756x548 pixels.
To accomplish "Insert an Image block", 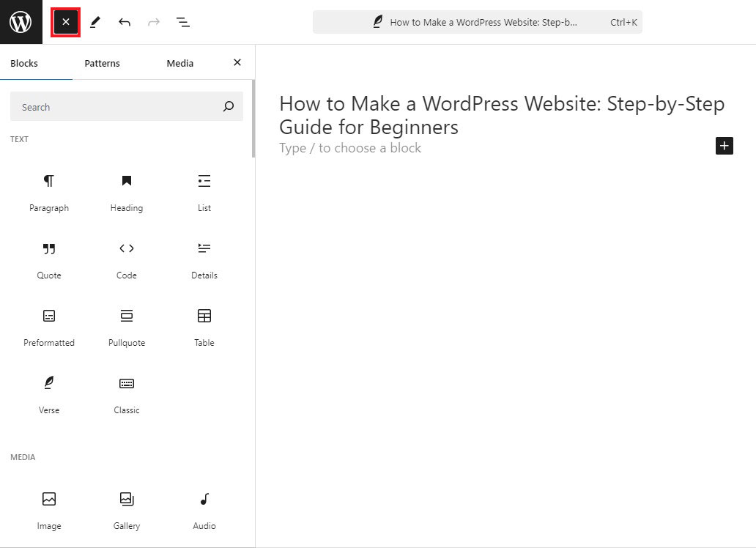I will point(48,511).
